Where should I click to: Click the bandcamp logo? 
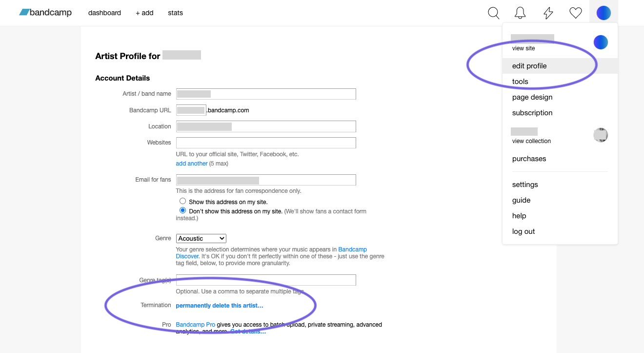[45, 13]
